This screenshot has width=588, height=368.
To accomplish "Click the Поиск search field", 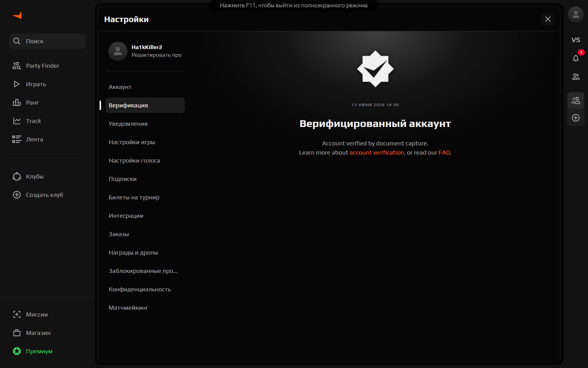I will click(x=47, y=41).
